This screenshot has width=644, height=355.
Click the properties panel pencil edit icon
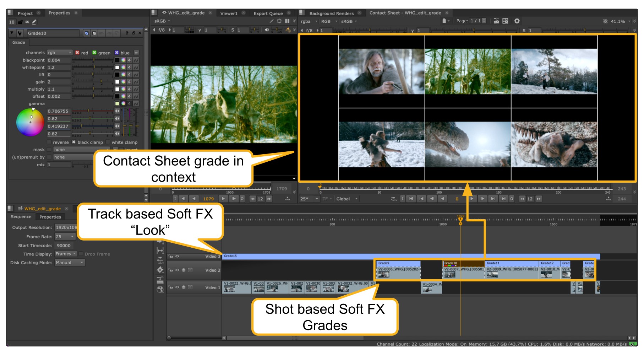coord(34,22)
